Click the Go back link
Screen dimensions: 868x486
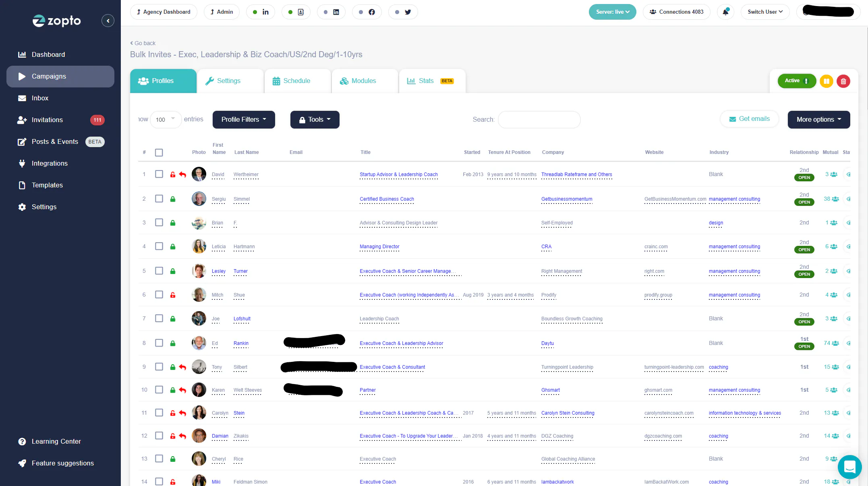(x=143, y=43)
